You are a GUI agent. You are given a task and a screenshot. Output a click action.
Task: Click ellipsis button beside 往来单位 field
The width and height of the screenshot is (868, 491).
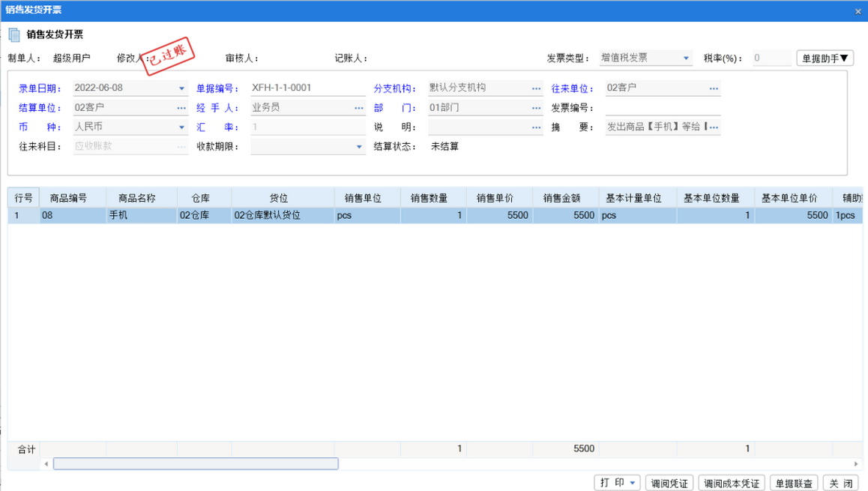714,88
